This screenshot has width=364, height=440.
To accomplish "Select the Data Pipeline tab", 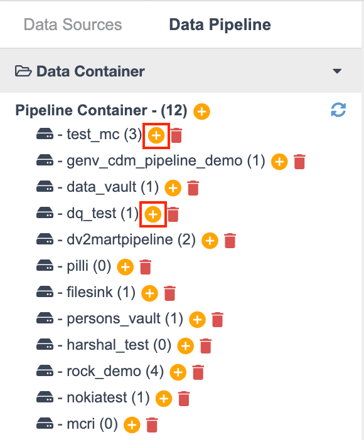I will pyautogui.click(x=220, y=25).
